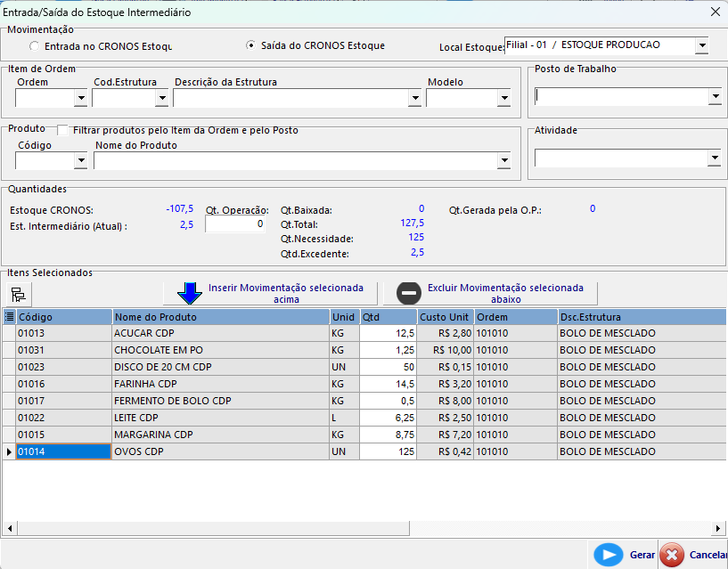Expand the Posto de Trabalho dropdown

tap(714, 96)
